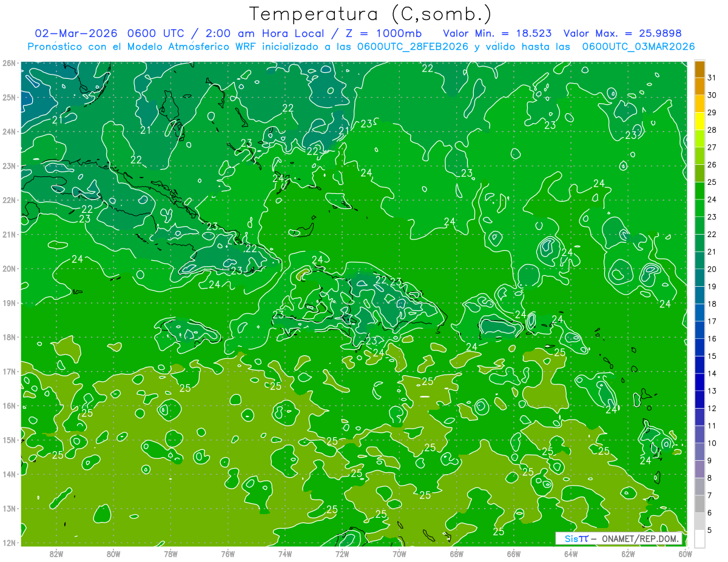Click the pressure level 'Z = 1000mb'
This screenshot has height=562, width=728.
pos(382,33)
